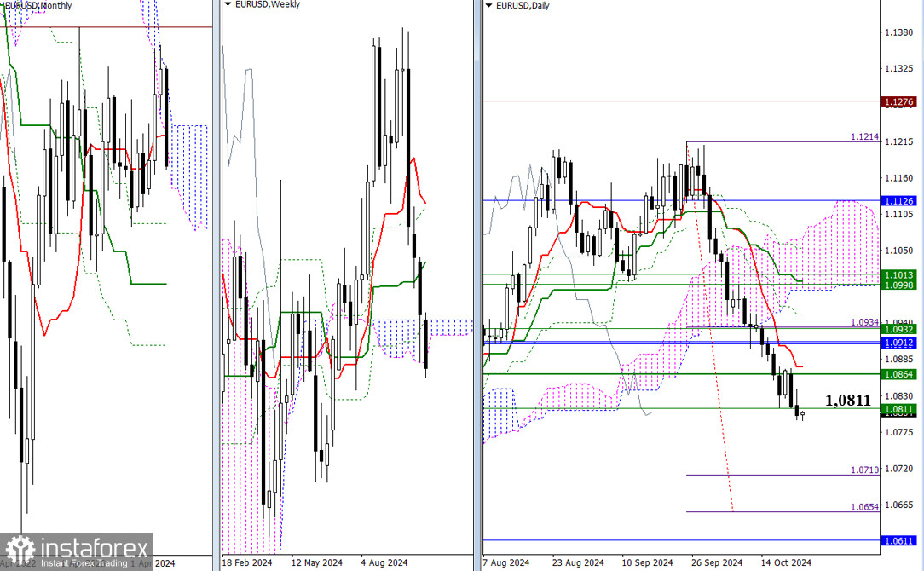Click the 1.1050 price axis value
Viewport: 924px width, 571px height.
coord(899,251)
